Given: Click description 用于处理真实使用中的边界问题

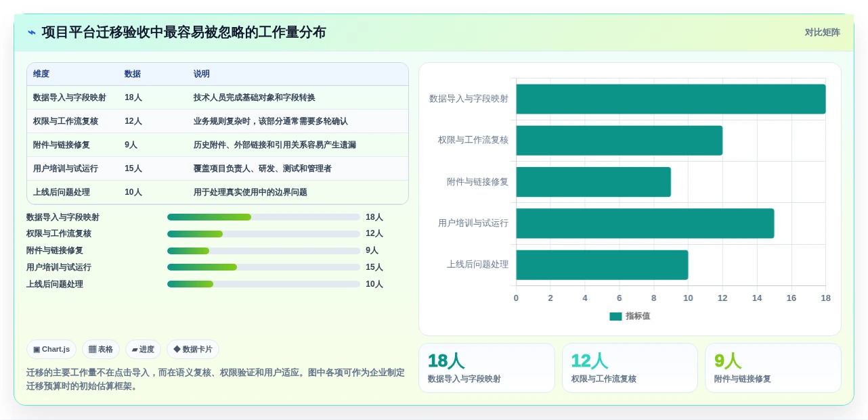Looking at the screenshot, I should 251,192.
